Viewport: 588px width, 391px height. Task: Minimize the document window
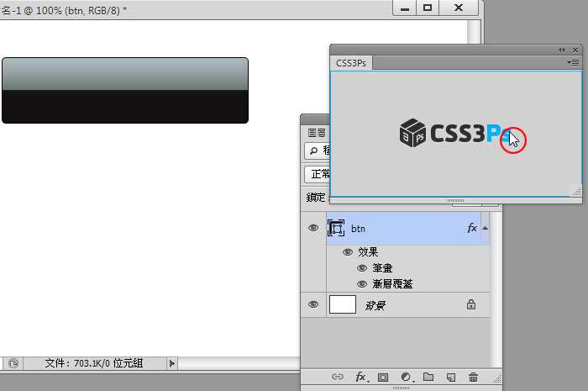click(x=405, y=8)
